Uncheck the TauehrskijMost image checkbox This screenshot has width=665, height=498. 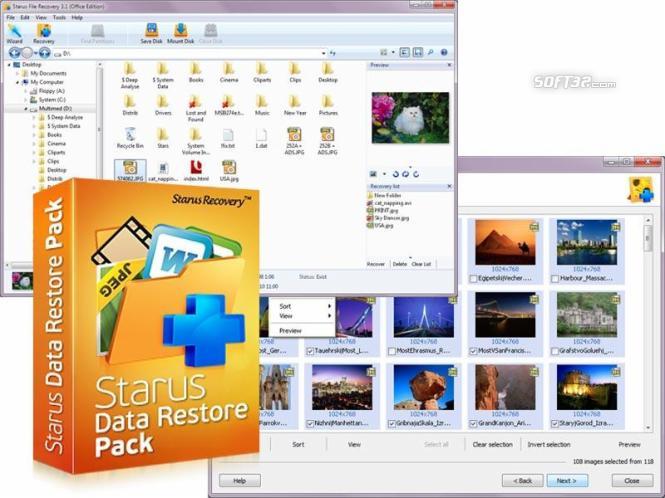(310, 351)
